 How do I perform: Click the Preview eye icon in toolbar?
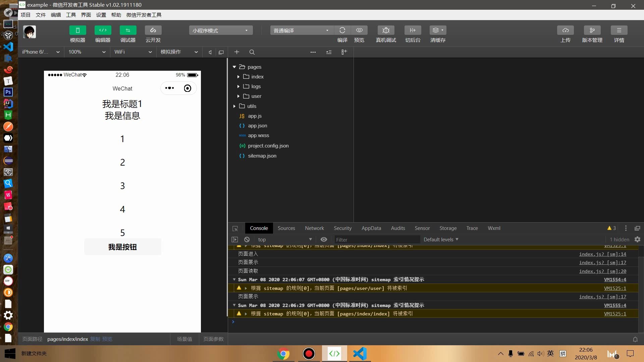coord(359,30)
